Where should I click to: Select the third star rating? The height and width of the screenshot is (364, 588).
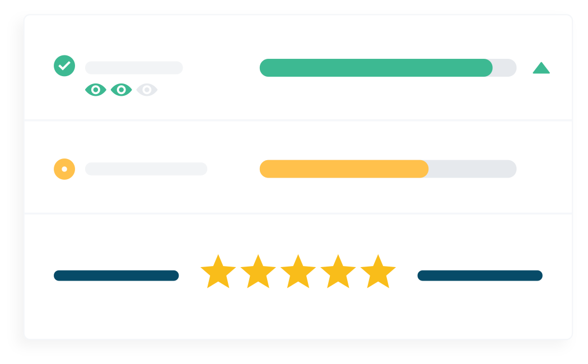298,272
